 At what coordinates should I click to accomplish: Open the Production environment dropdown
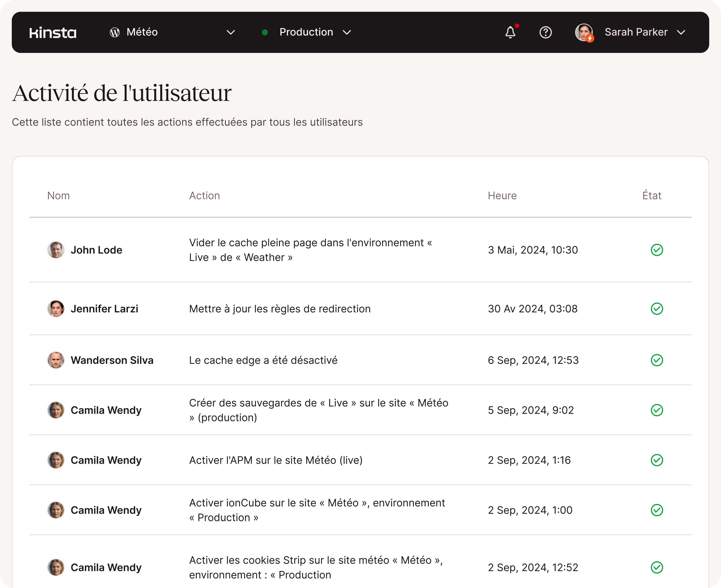346,33
